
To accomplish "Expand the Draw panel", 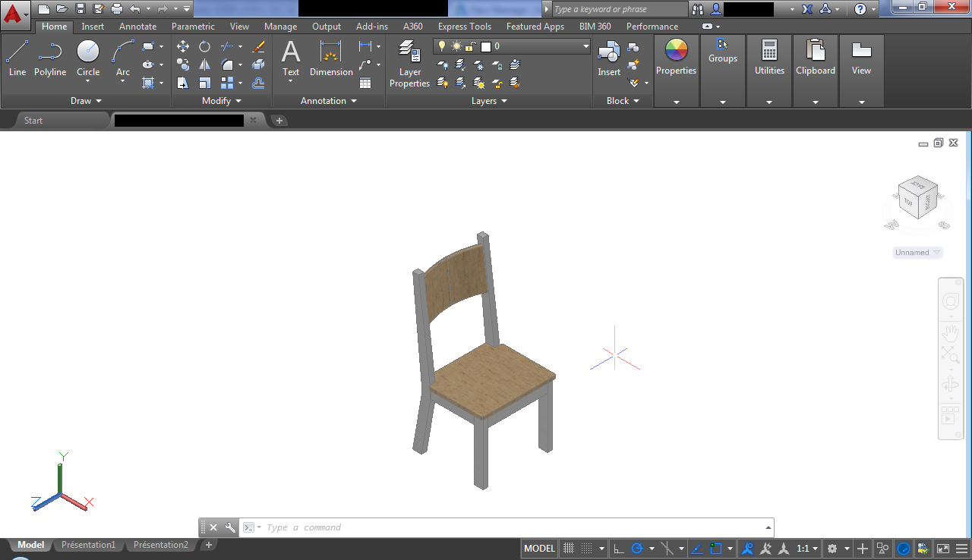I will (86, 100).
